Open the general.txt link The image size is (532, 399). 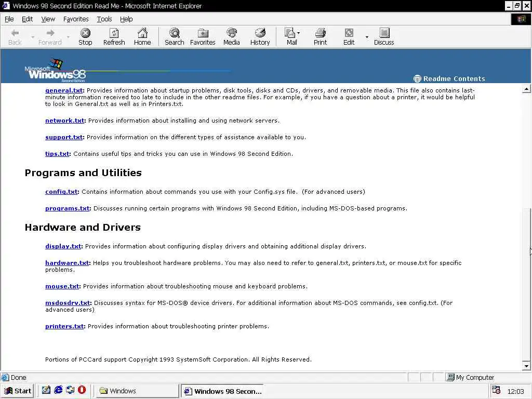click(64, 90)
